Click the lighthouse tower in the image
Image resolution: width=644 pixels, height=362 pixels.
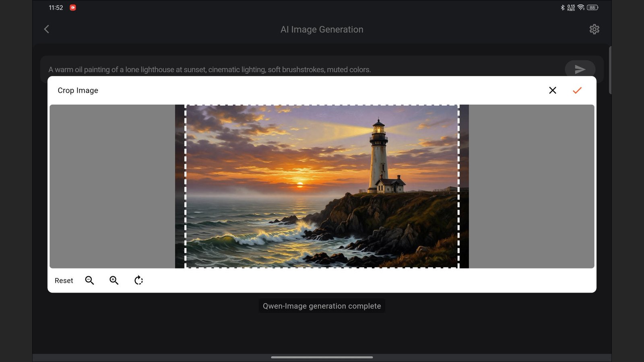[x=378, y=157]
